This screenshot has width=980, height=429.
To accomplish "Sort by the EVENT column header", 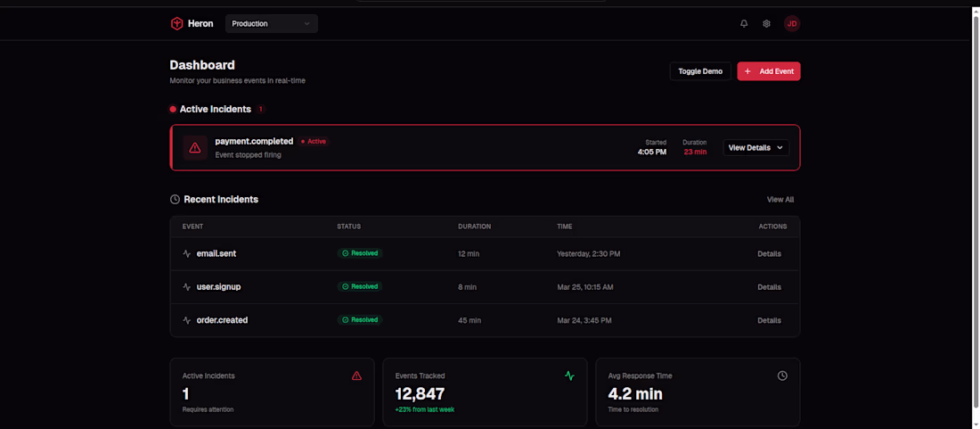I will (x=192, y=227).
